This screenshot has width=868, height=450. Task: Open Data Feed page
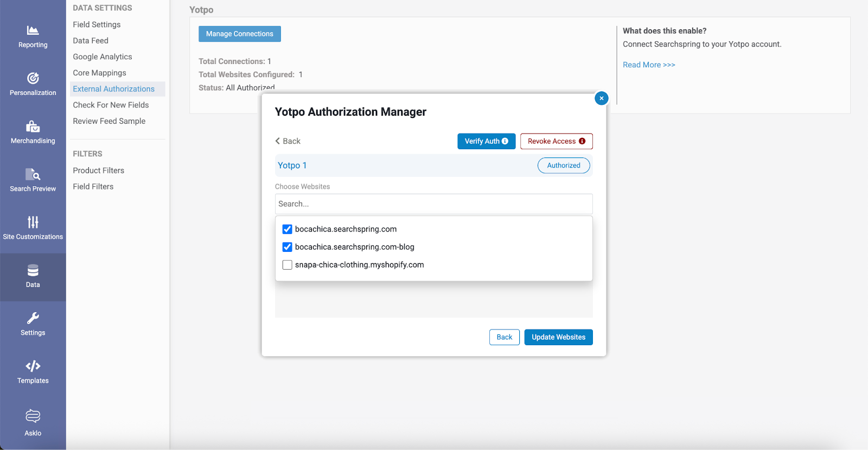tap(91, 41)
